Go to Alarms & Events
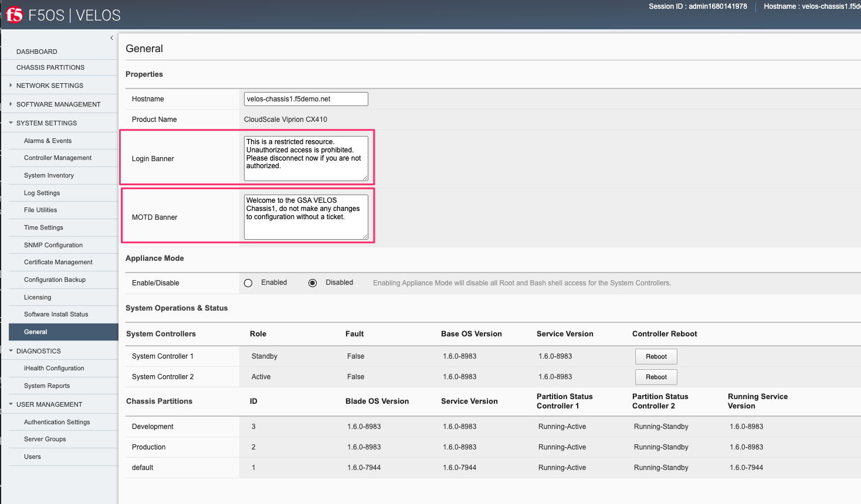Viewport: 861px width, 504px height. tap(48, 141)
